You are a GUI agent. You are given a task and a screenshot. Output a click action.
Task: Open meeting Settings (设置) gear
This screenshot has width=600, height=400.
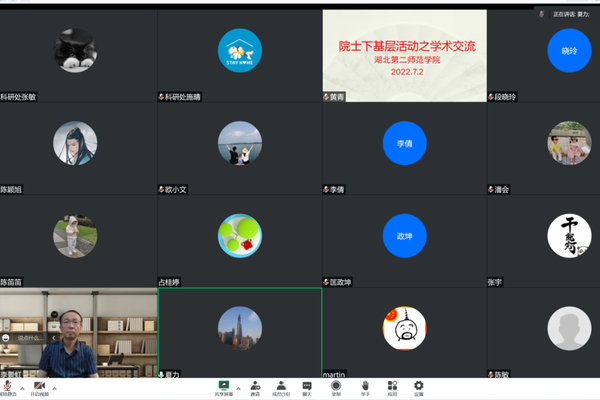pyautogui.click(x=419, y=387)
